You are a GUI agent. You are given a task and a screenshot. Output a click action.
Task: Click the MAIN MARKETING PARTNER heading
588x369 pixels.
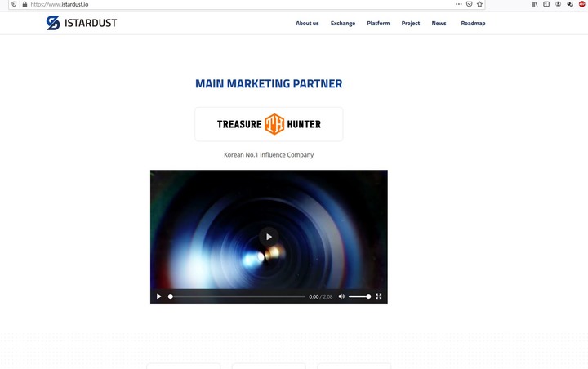coord(269,83)
